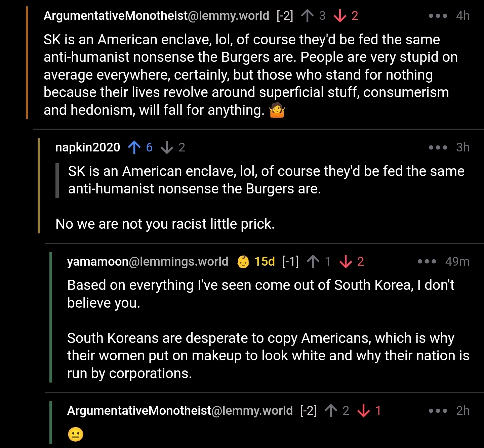The width and height of the screenshot is (484, 448).
Task: Open more options for the 2h-old reply
Action: [x=438, y=411]
